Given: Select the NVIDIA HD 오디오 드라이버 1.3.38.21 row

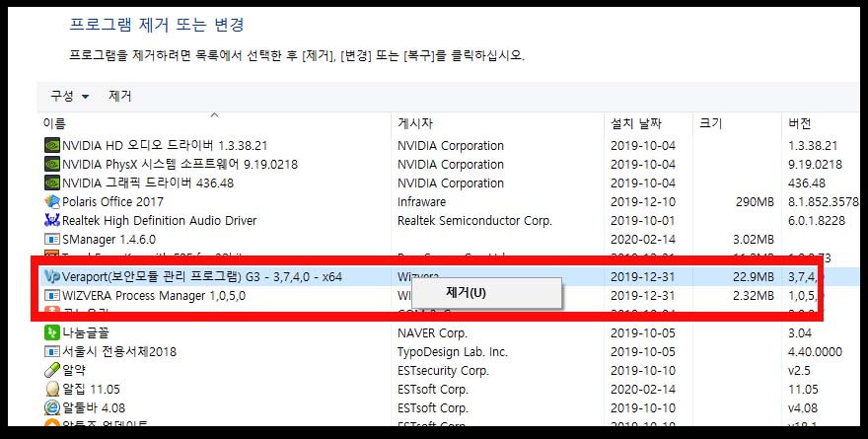Looking at the screenshot, I should tap(449, 146).
